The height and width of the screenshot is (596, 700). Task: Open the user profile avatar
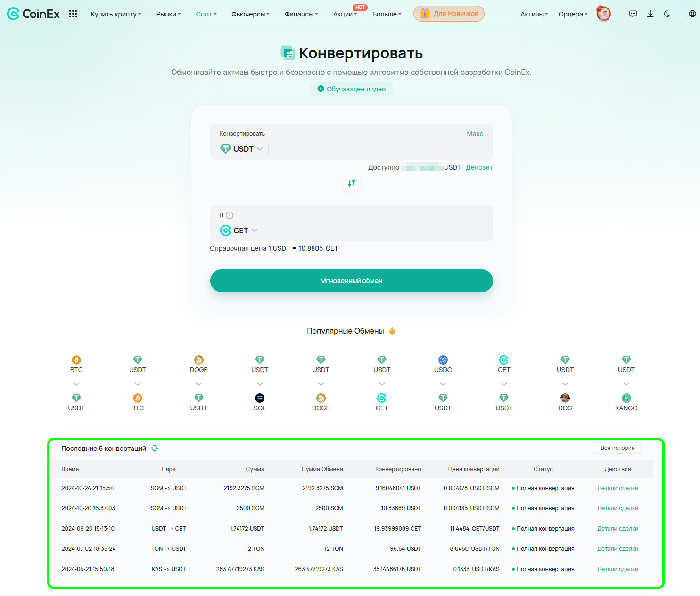tap(603, 14)
